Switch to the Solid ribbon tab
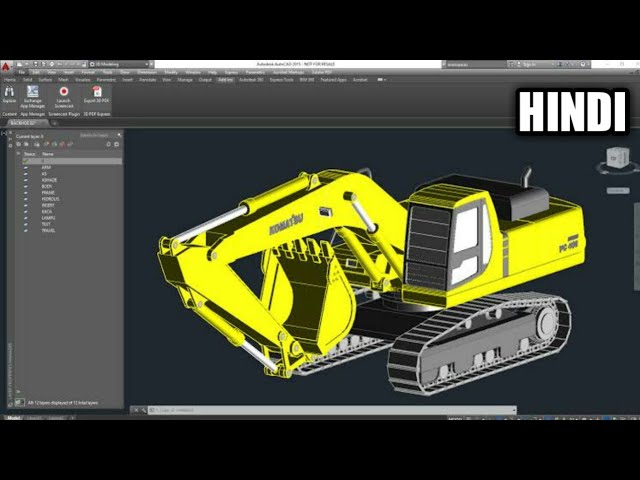The width and height of the screenshot is (640, 480). click(27, 80)
